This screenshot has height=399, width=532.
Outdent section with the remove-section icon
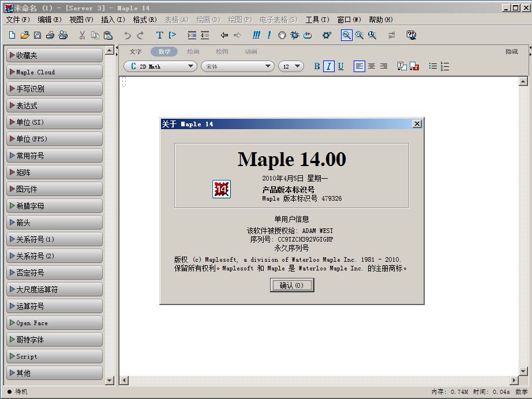[x=205, y=35]
